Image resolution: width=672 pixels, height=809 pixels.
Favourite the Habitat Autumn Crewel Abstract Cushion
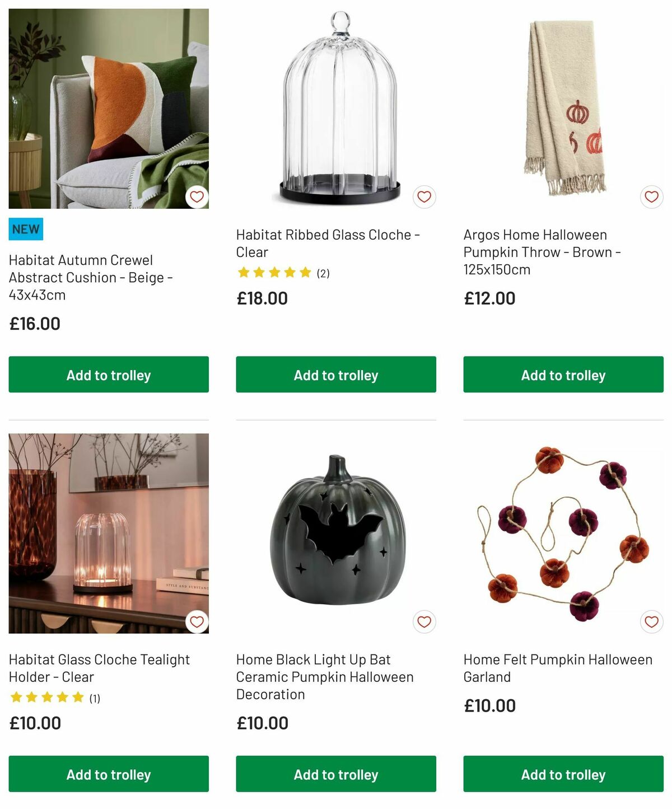click(x=197, y=197)
